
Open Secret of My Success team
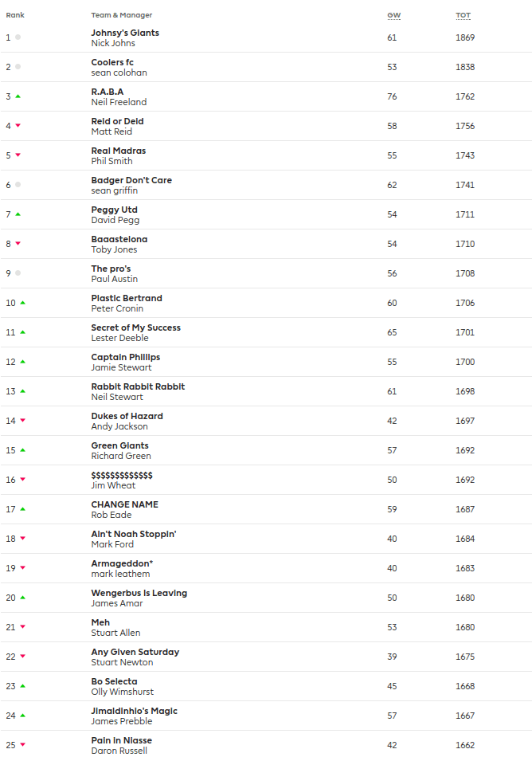[x=135, y=328]
